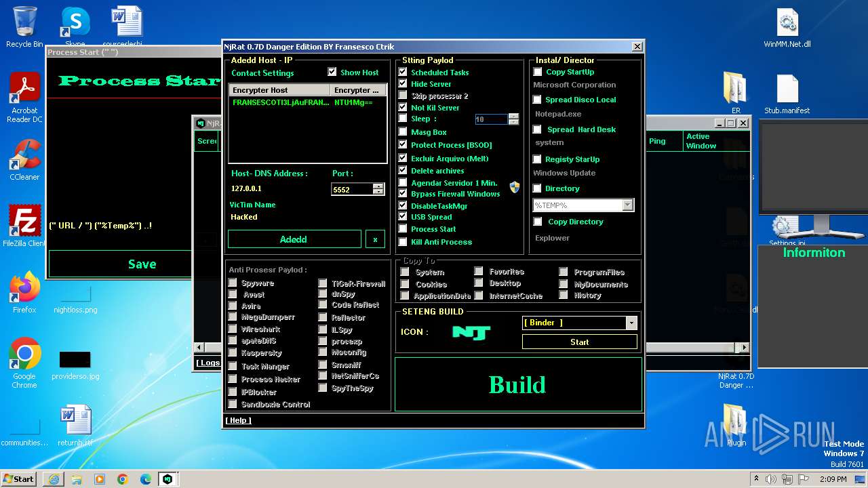This screenshot has width=868, height=488.
Task: Toggle the Hide Server checkbox
Action: tap(403, 84)
